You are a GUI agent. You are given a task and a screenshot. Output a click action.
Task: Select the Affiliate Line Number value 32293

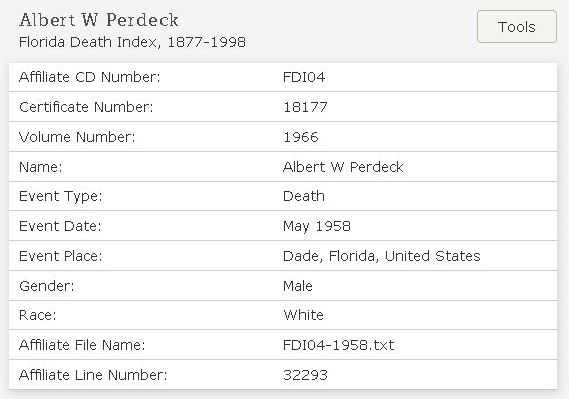coord(305,375)
